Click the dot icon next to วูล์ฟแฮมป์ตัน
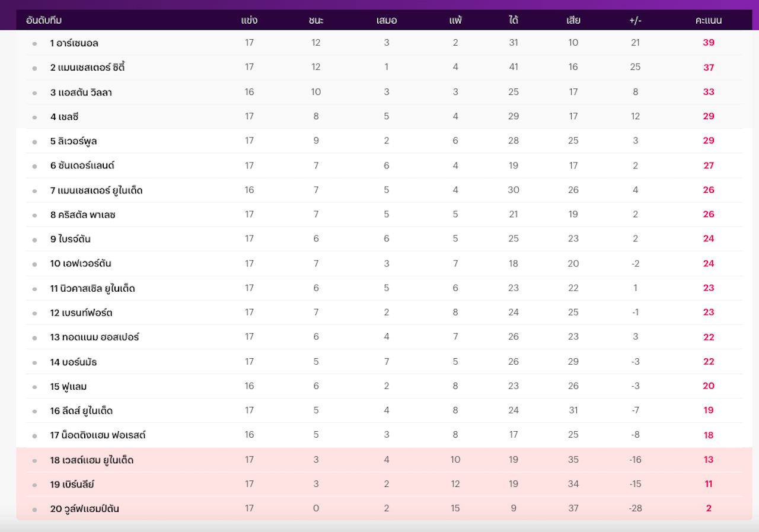The width and height of the screenshot is (759, 532). pos(34,509)
